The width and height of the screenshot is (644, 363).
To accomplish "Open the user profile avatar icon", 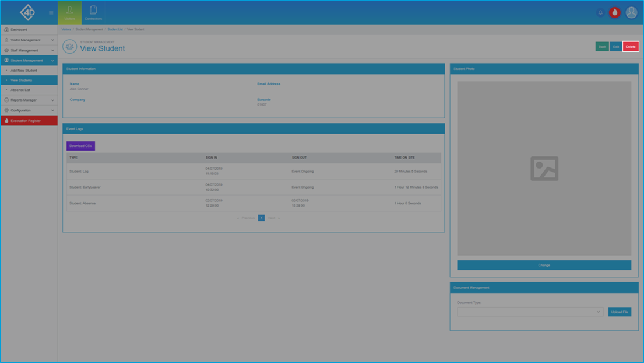I will click(x=631, y=12).
